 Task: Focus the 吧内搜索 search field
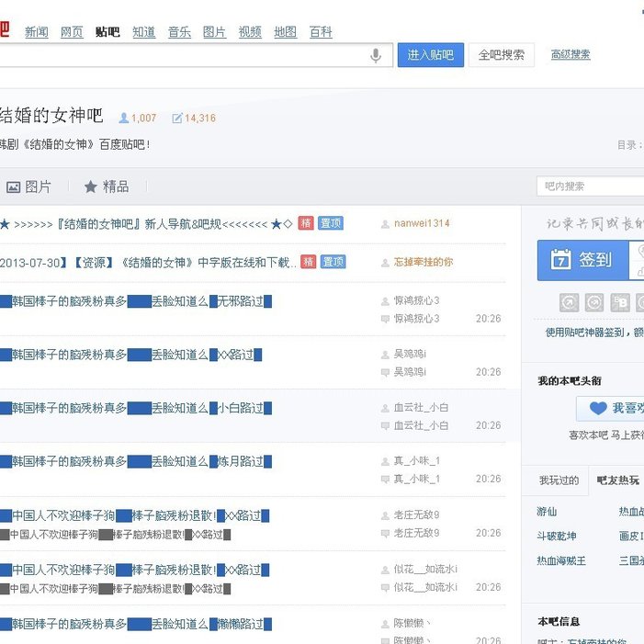pos(590,186)
